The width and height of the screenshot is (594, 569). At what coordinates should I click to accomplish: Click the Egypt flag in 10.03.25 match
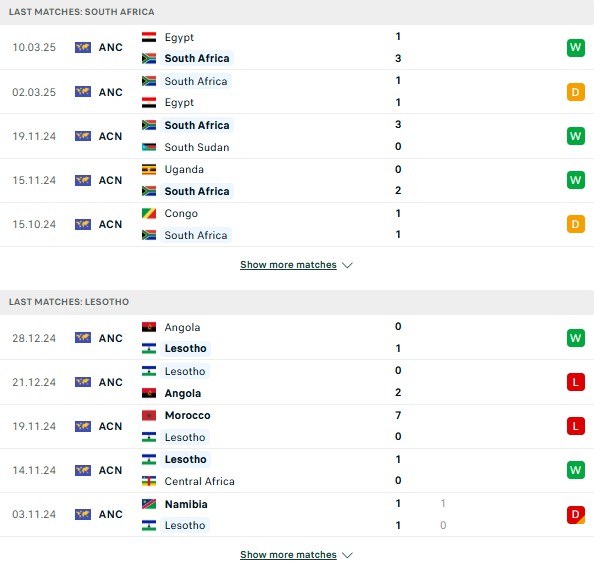coord(149,37)
